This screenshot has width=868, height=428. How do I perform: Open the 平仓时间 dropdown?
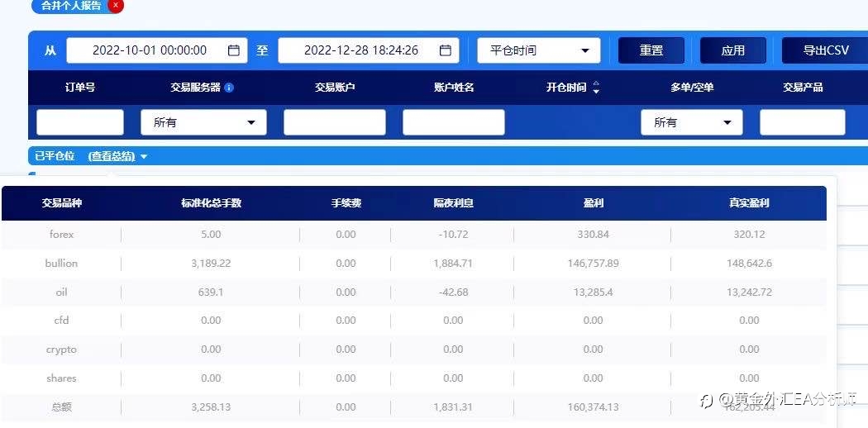[x=539, y=50]
